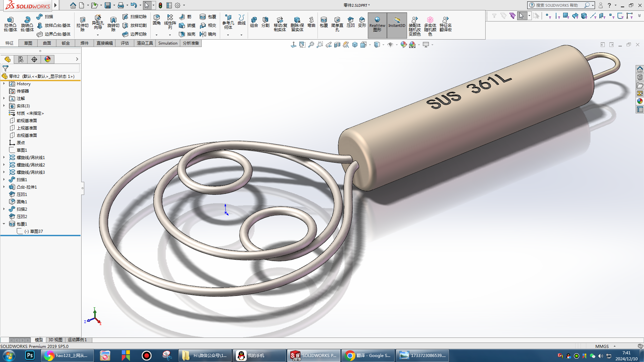Choose the 分割 split tool

[x=265, y=22]
